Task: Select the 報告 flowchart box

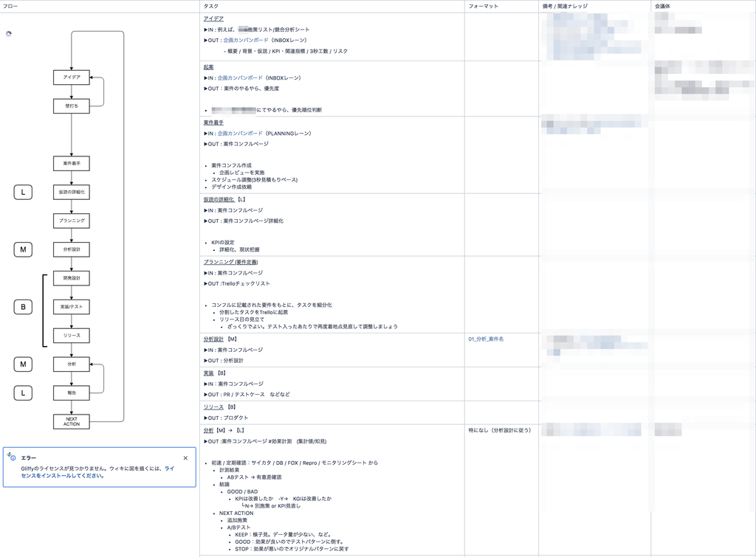Action: pyautogui.click(x=72, y=392)
